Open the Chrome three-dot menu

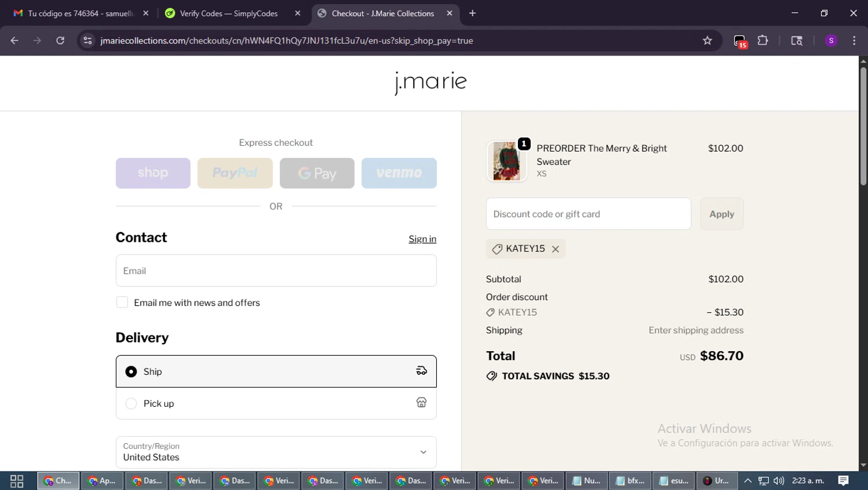854,40
